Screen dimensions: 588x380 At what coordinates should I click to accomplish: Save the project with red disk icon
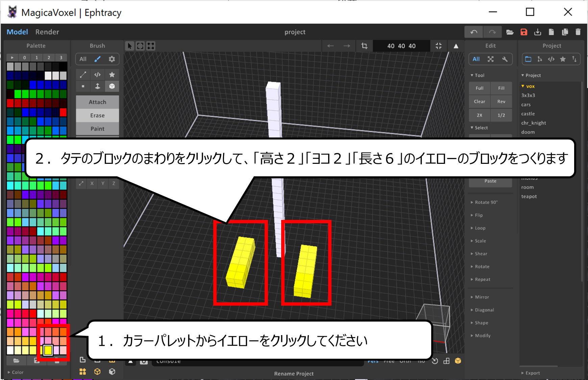pos(524,32)
